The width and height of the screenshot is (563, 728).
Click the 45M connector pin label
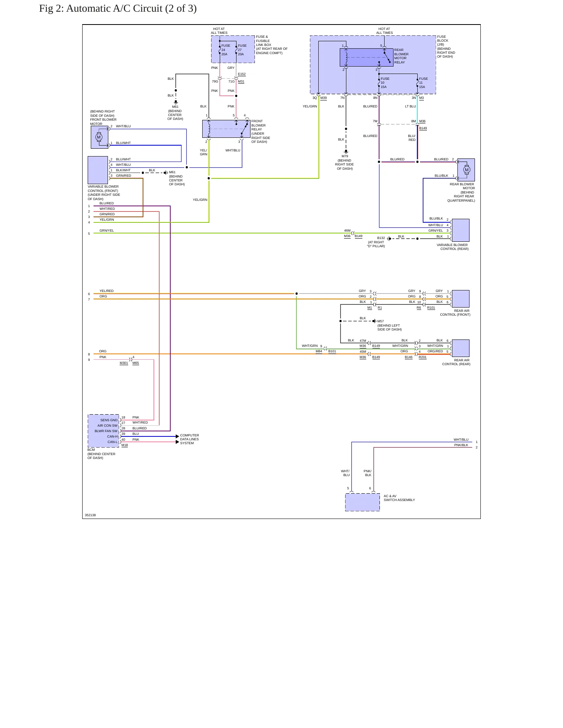363,352
